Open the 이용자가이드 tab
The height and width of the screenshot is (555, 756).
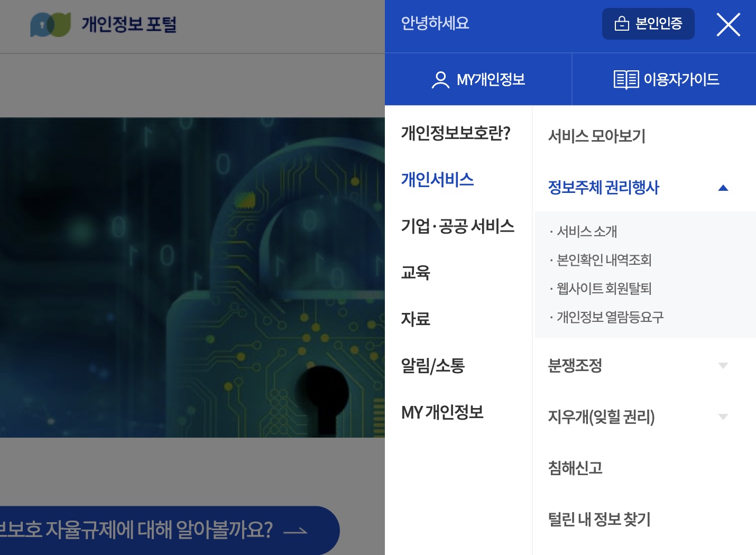[x=664, y=79]
